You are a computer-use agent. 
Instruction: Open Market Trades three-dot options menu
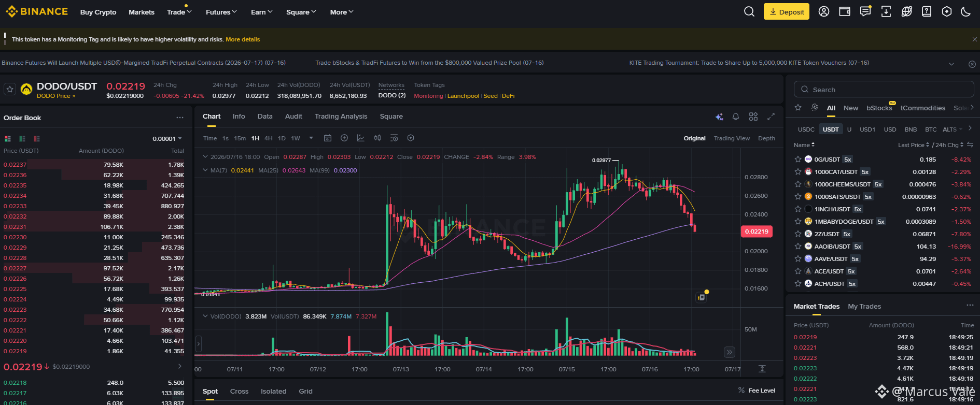click(970, 306)
